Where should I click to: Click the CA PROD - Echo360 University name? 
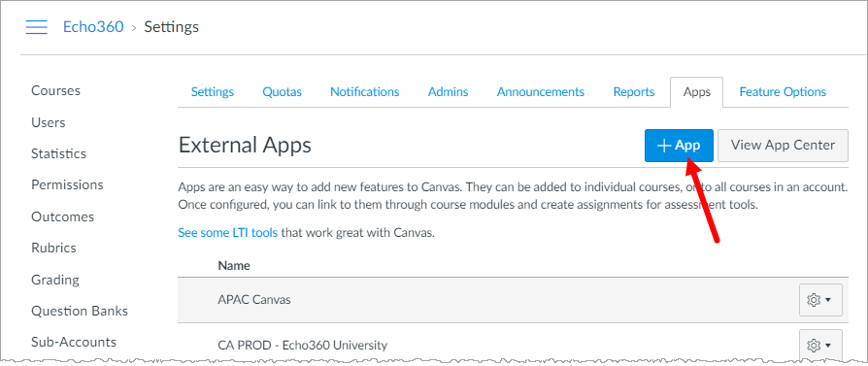(x=302, y=346)
